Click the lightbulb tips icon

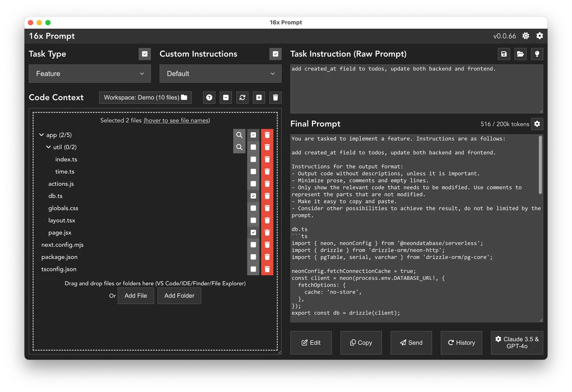click(537, 54)
